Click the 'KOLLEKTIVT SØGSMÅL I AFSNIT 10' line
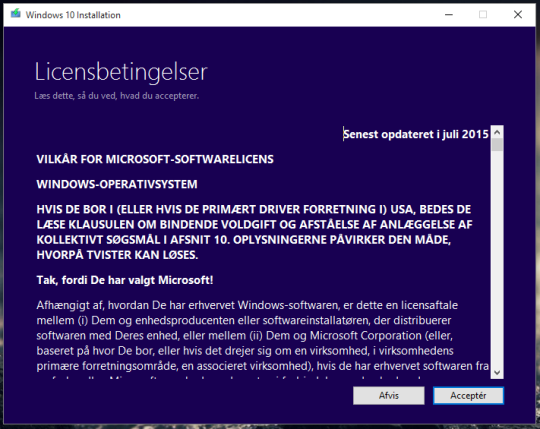Image resolution: width=540 pixels, height=429 pixels. (x=243, y=240)
